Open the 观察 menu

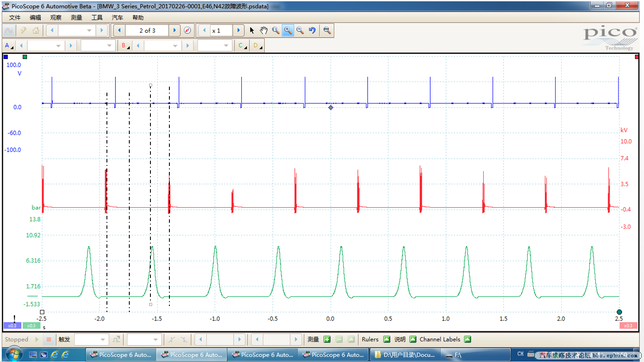coord(56,18)
